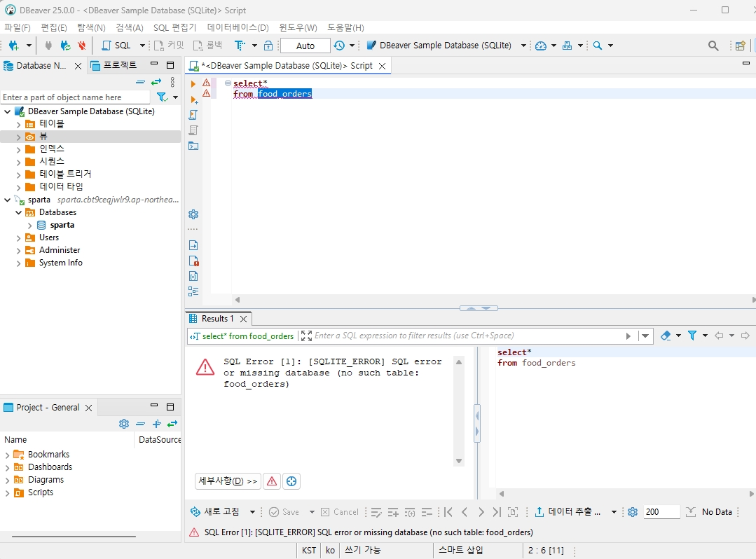This screenshot has width=756, height=559.
Task: Click the show output panel icon in sidebar
Action: point(193,245)
